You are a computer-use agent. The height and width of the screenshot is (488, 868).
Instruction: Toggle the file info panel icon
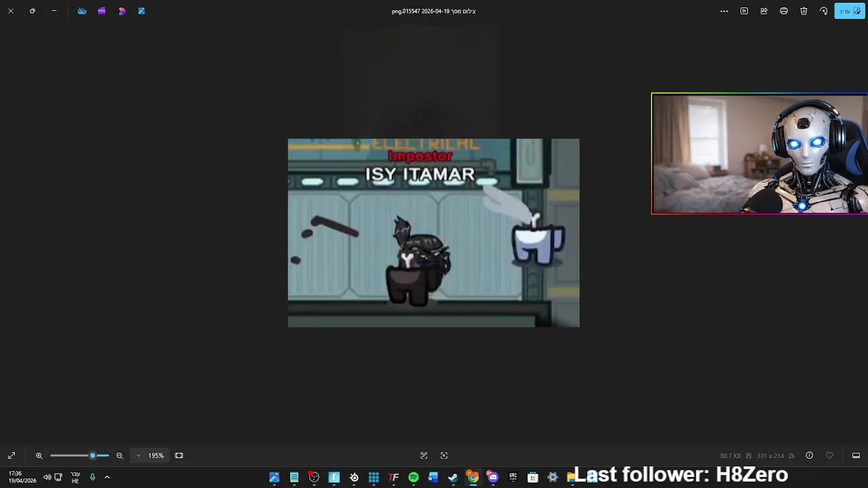809,455
